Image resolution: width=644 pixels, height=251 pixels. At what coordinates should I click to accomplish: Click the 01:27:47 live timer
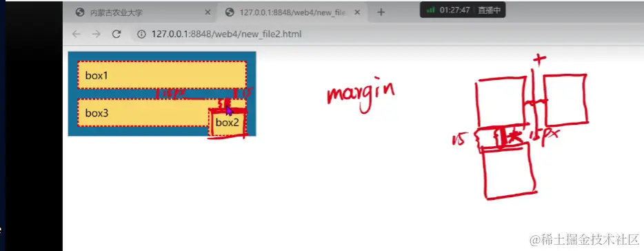pyautogui.click(x=454, y=10)
